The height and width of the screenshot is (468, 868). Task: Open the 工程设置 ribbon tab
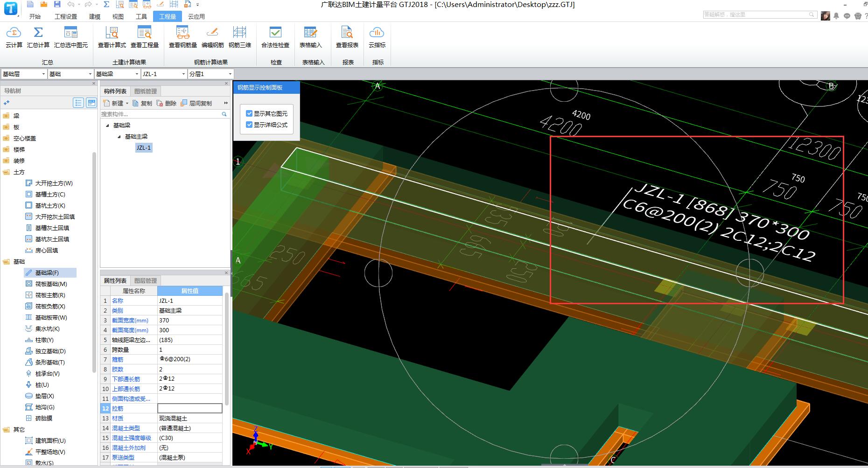click(66, 16)
